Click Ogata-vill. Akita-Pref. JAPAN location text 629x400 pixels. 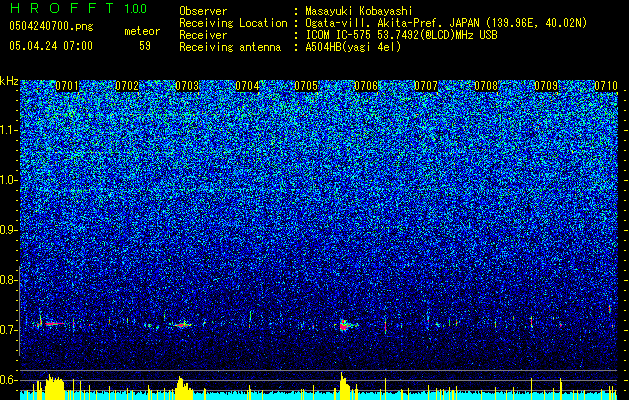pyautogui.click(x=446, y=23)
